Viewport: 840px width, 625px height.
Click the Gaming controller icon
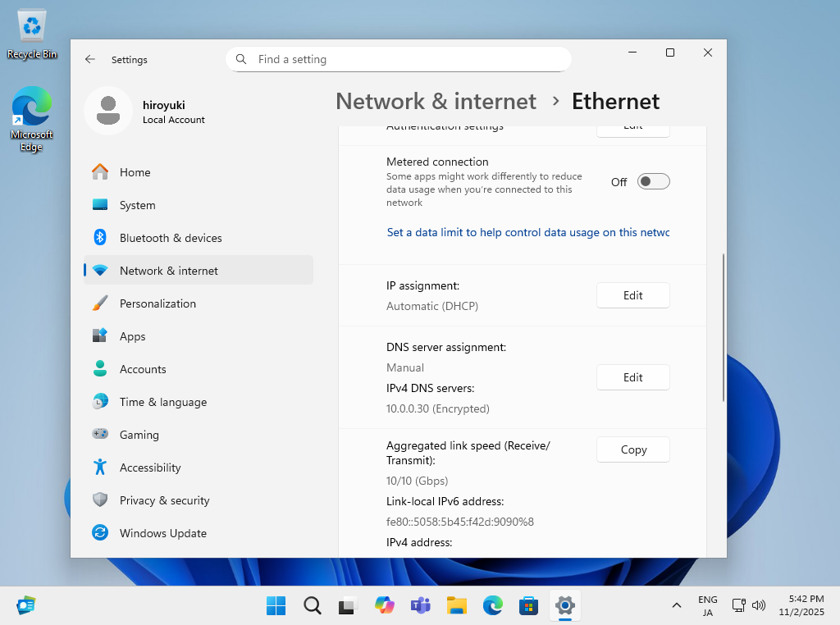pos(100,435)
